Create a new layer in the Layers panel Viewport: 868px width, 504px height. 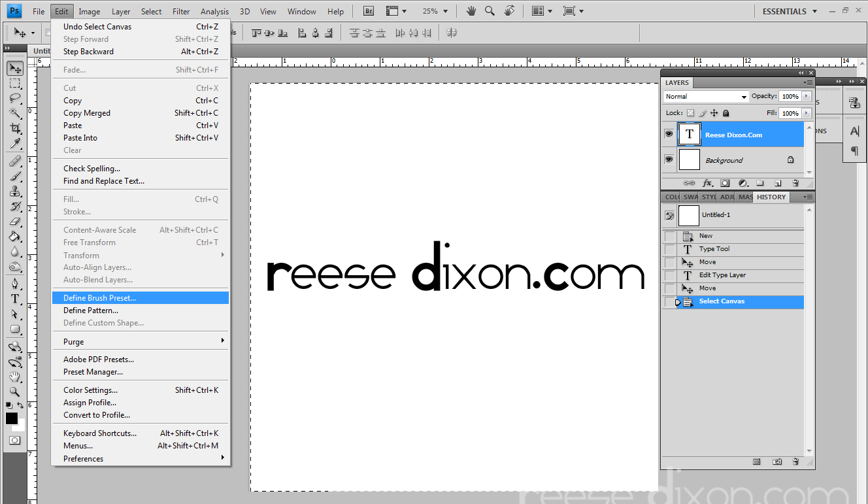tap(777, 184)
